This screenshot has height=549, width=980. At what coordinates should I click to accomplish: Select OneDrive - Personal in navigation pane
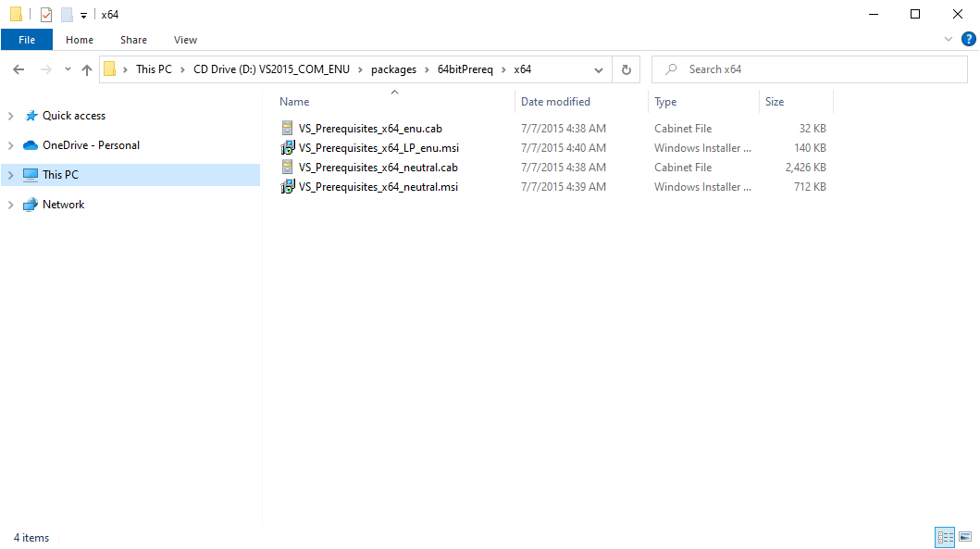(x=92, y=145)
